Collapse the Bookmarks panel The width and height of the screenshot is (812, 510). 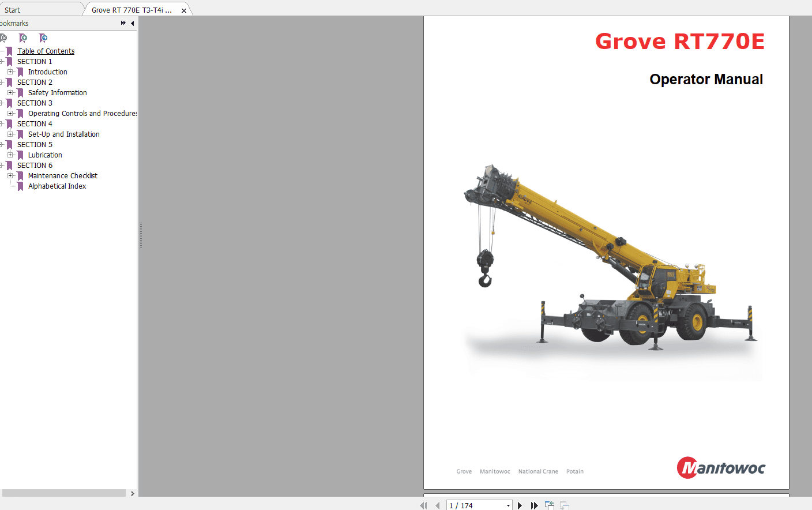coord(132,23)
